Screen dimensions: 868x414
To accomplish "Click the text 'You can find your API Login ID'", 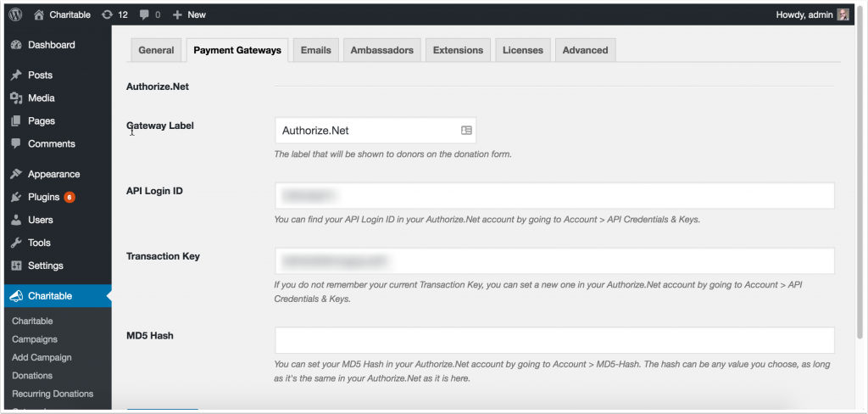I will (x=487, y=220).
